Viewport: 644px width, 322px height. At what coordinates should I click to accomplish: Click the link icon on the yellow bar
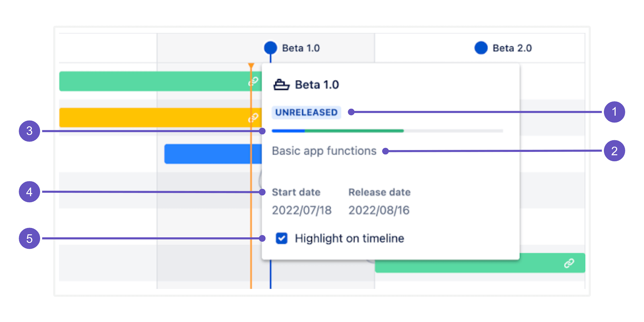pos(253,118)
